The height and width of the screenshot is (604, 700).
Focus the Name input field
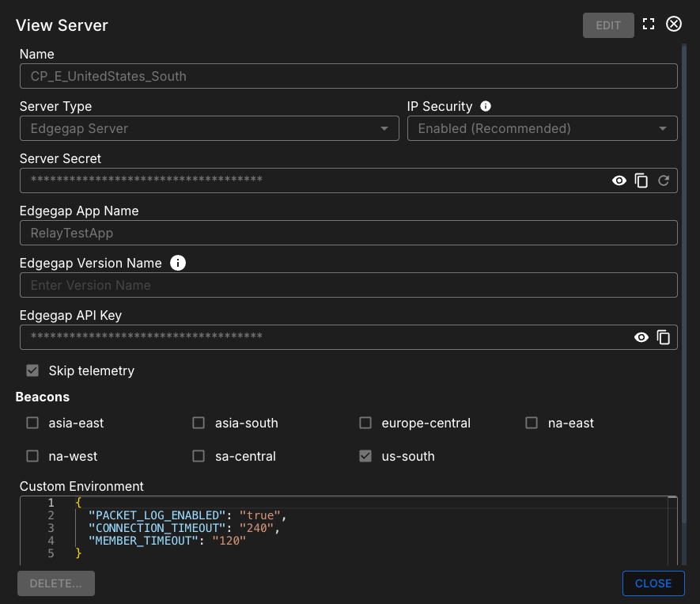click(x=349, y=76)
